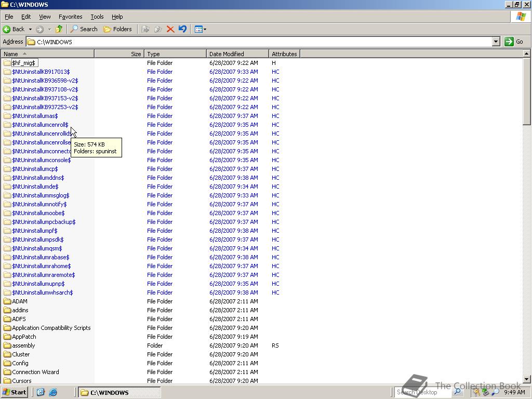Viewport: 532px width, 399px height.
Task: Select the $NtUninstallumcenroll$ folder icon
Action: click(7, 125)
